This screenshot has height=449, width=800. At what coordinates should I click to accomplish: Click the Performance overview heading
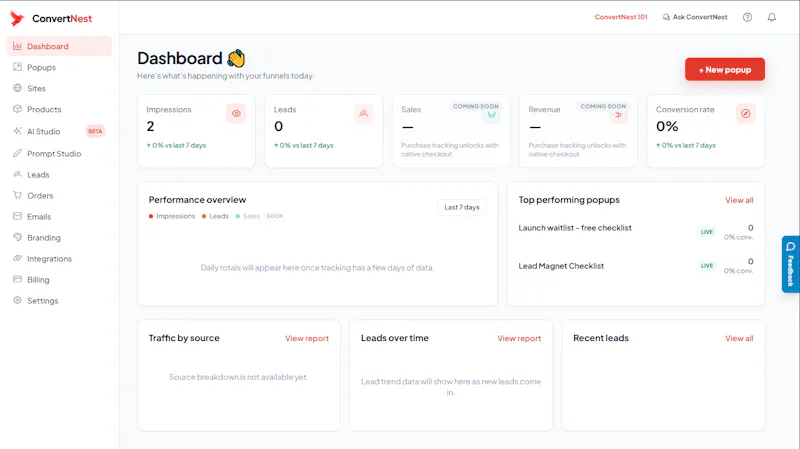point(197,200)
